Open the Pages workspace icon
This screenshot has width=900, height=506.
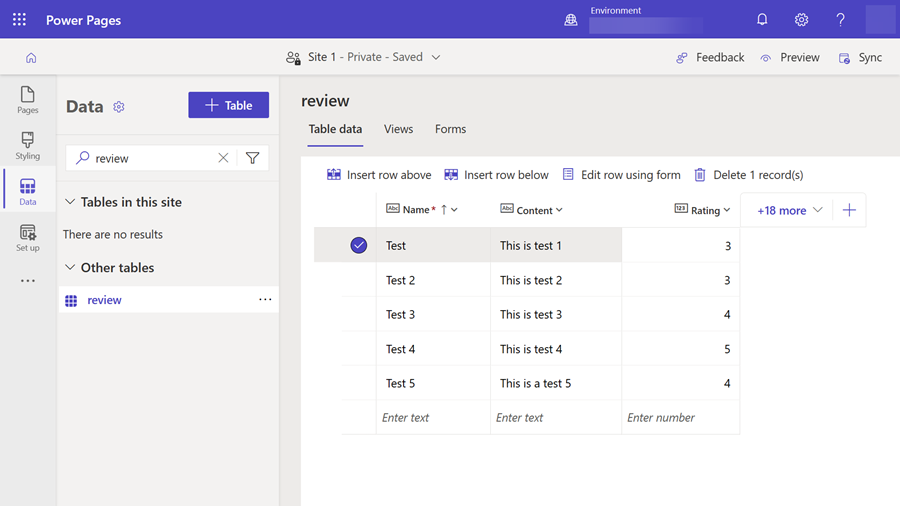(28, 99)
